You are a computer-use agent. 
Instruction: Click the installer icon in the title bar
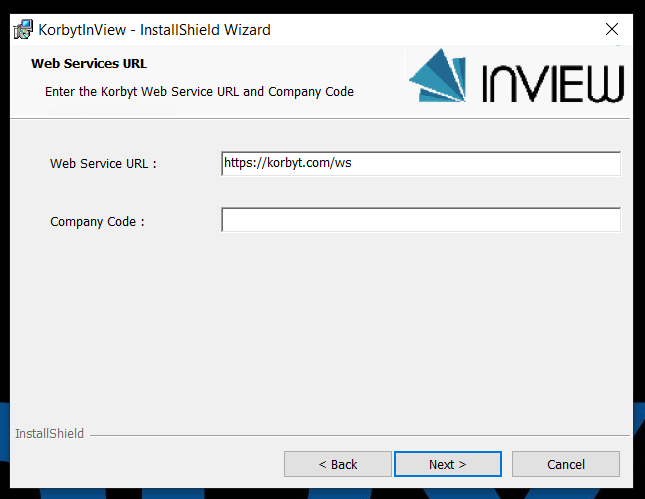22,29
